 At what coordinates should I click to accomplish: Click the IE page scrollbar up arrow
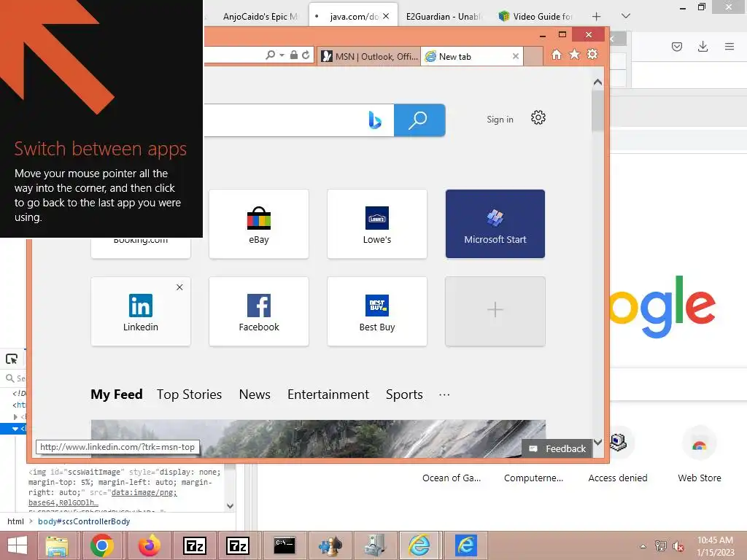(x=597, y=82)
